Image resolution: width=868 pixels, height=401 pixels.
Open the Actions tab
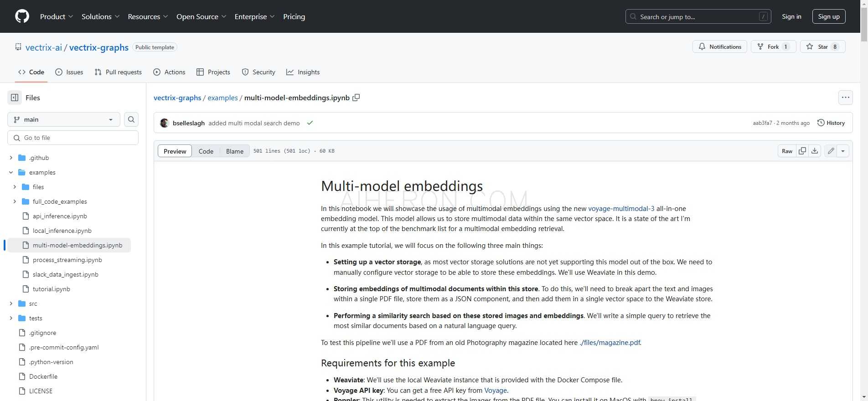[169, 72]
